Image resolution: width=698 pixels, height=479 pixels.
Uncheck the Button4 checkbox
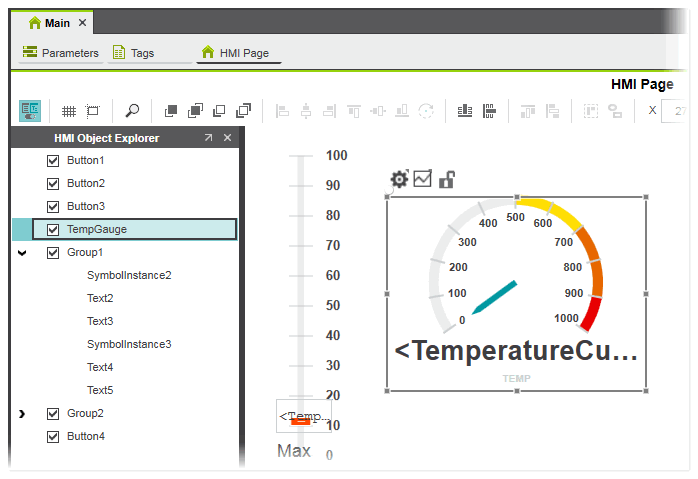click(54, 436)
